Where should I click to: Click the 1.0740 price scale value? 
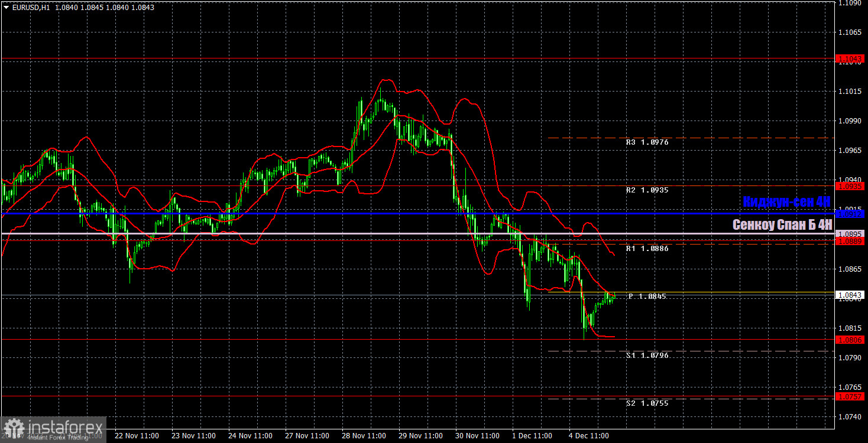tap(849, 416)
